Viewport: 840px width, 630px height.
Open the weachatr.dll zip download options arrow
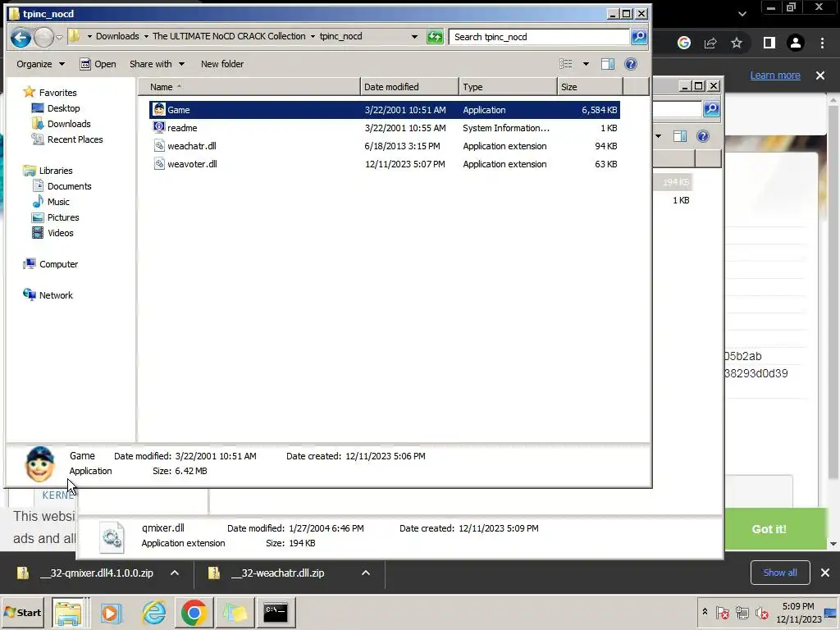tap(366, 573)
